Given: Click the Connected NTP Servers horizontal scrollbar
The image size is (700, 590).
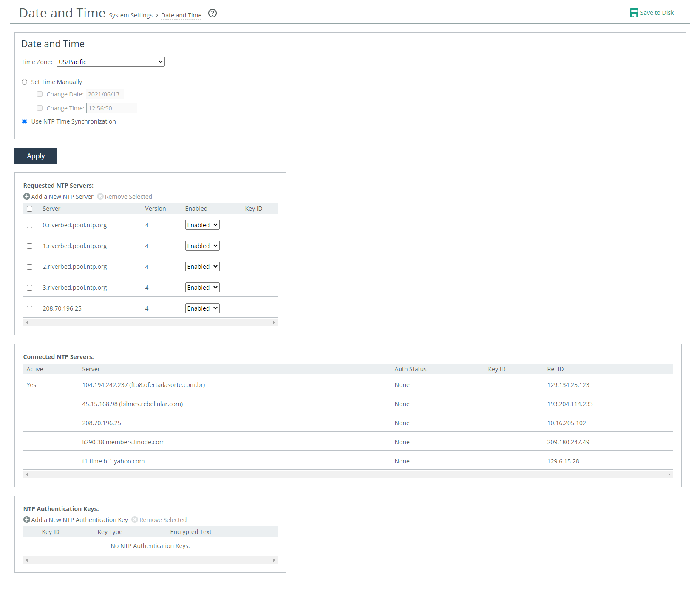Looking at the screenshot, I should [x=348, y=475].
